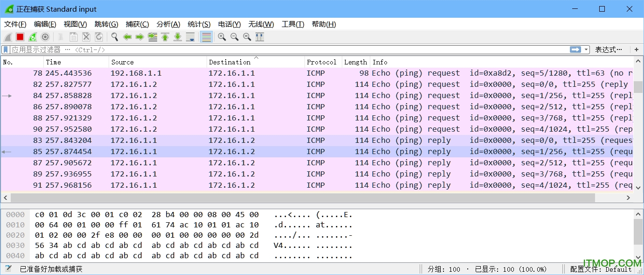This screenshot has width=644, height=275.
Task: Expand the display filter history dropdown
Action: click(586, 49)
